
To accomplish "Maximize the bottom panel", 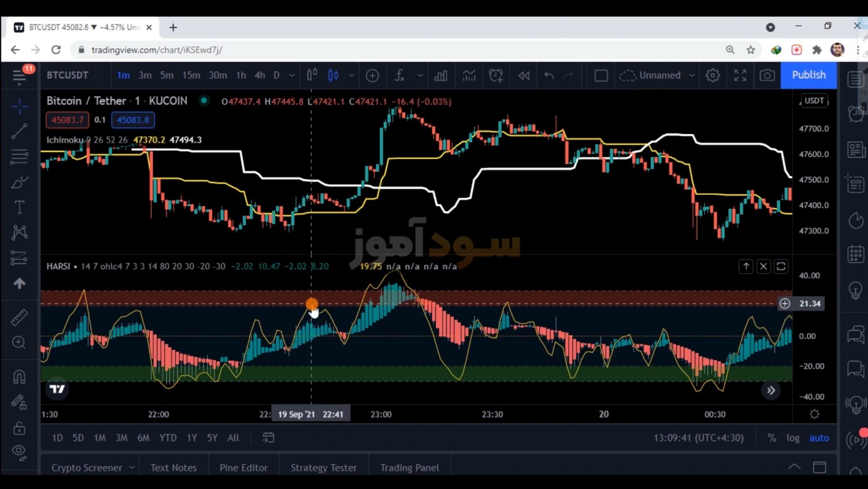I will tap(820, 467).
